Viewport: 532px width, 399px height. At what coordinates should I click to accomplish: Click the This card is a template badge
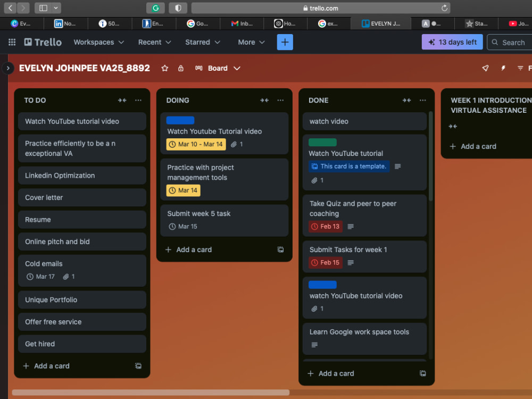pos(349,166)
